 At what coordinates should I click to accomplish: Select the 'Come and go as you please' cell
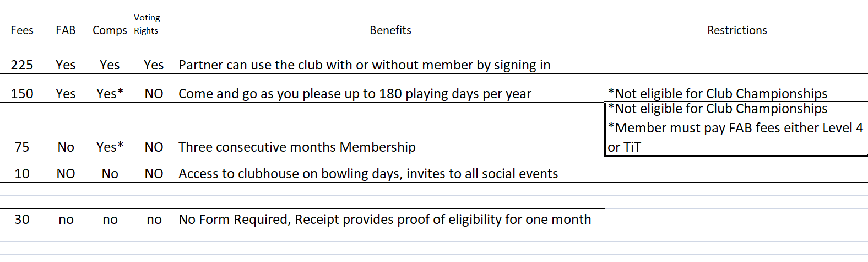coord(355,93)
